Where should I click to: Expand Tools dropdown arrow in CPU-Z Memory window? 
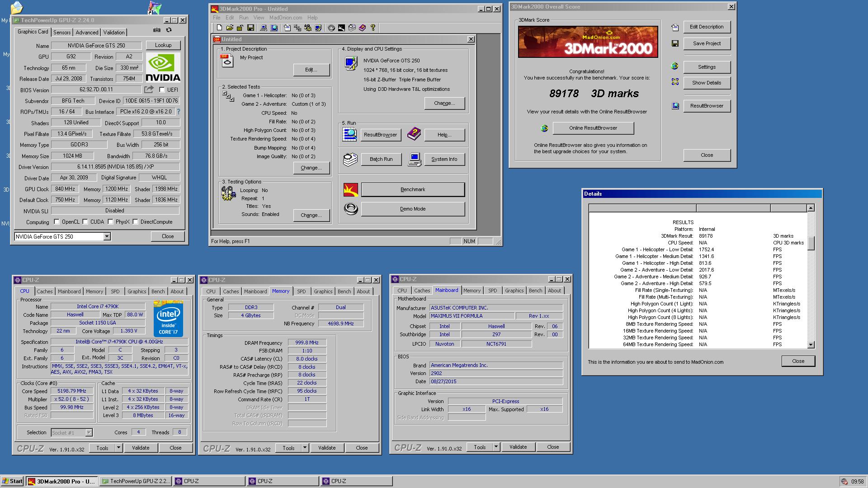[x=305, y=448]
